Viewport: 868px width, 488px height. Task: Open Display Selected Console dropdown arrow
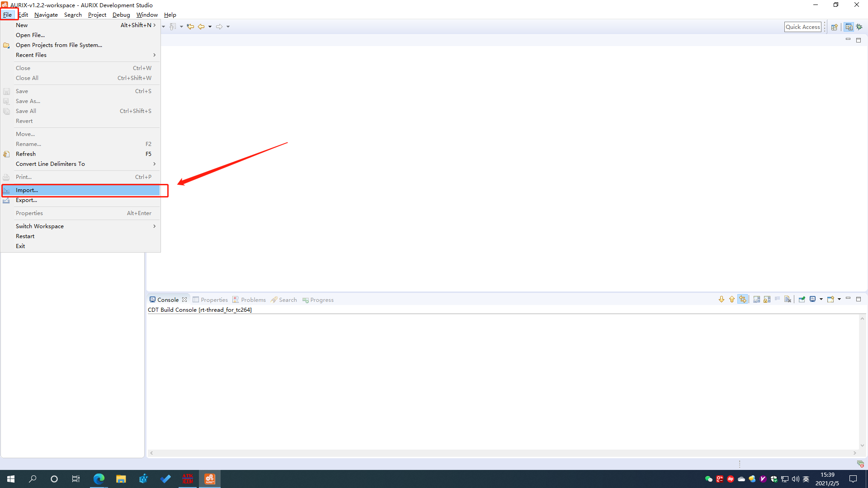pyautogui.click(x=821, y=299)
